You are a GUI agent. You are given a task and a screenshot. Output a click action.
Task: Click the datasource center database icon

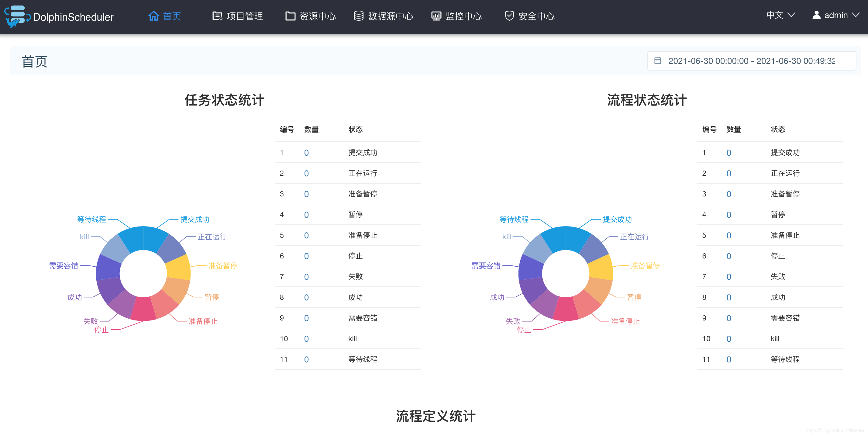(359, 16)
